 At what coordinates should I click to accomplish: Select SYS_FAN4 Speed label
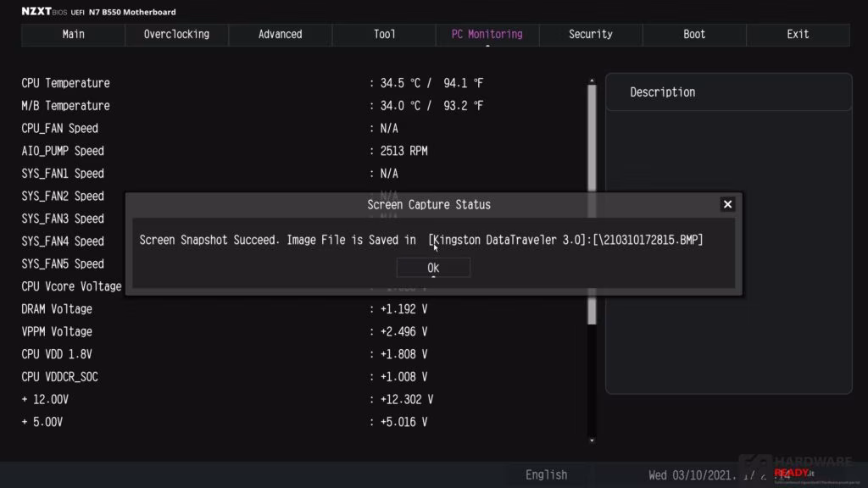tap(63, 241)
